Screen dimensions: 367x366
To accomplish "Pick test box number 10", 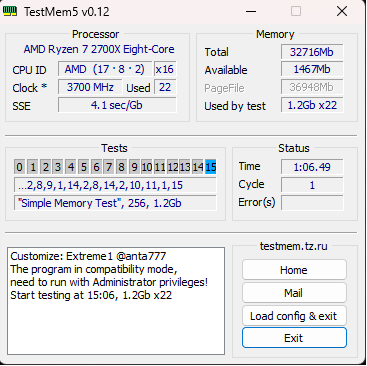I will click(x=147, y=167).
